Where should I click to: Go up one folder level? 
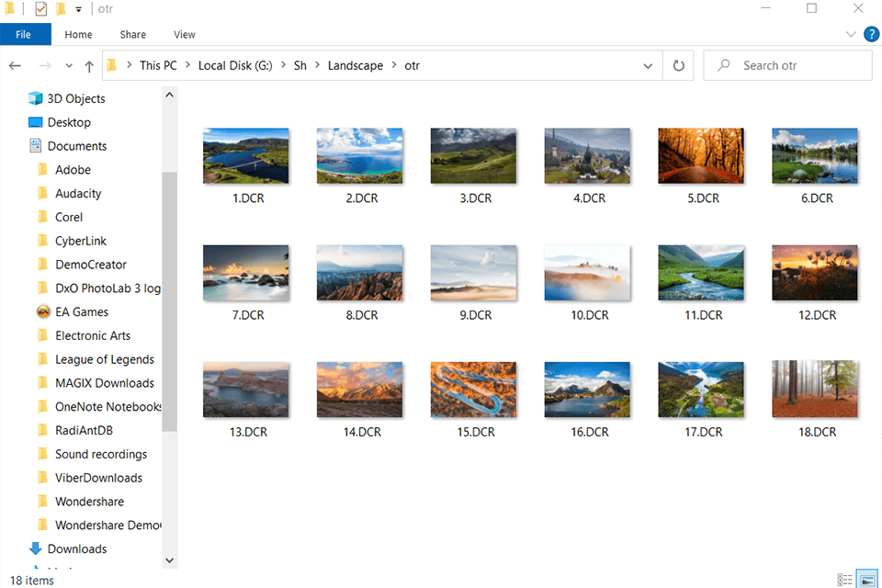click(x=89, y=66)
